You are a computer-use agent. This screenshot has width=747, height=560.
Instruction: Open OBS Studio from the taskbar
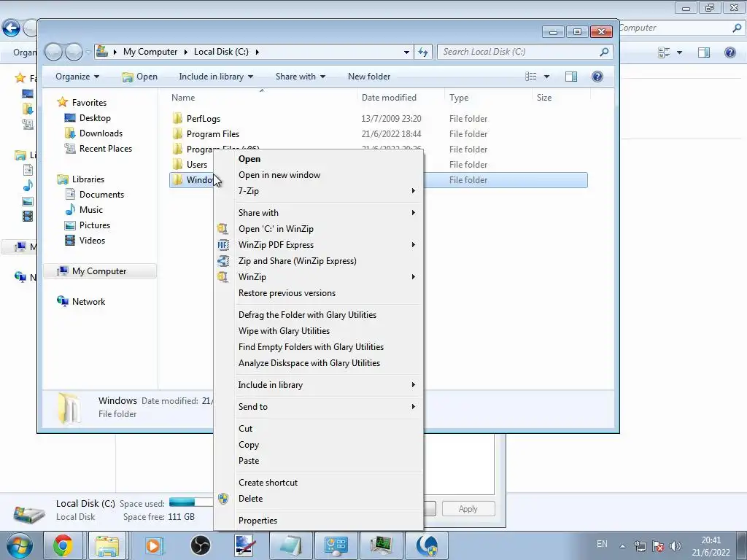click(x=201, y=545)
